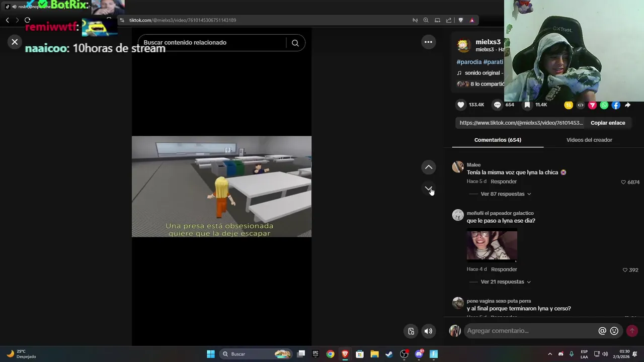644x362 pixels.
Task: Like Malee's comment heart
Action: (x=624, y=182)
